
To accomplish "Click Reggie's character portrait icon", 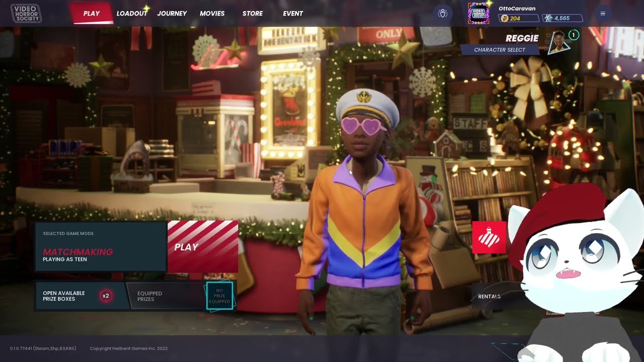I will [x=557, y=42].
